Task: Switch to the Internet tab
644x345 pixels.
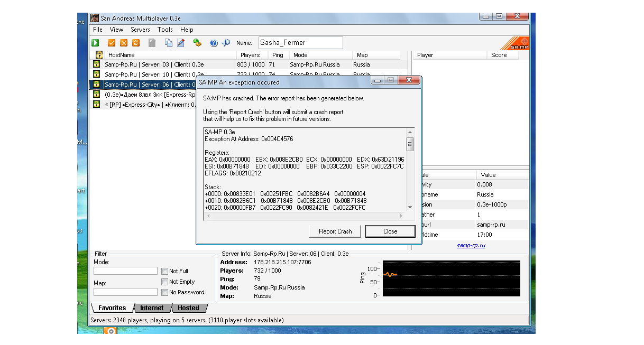Action: click(x=152, y=308)
